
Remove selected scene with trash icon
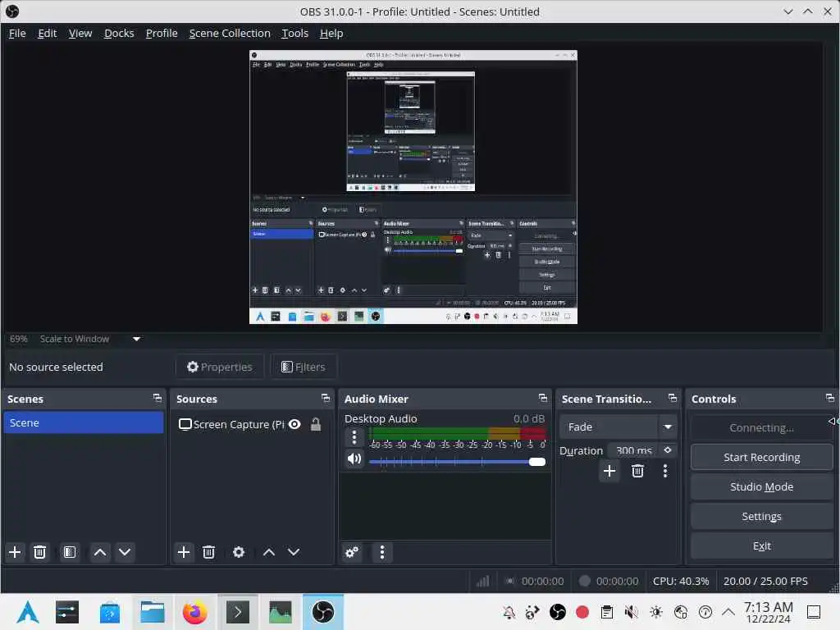(x=39, y=552)
